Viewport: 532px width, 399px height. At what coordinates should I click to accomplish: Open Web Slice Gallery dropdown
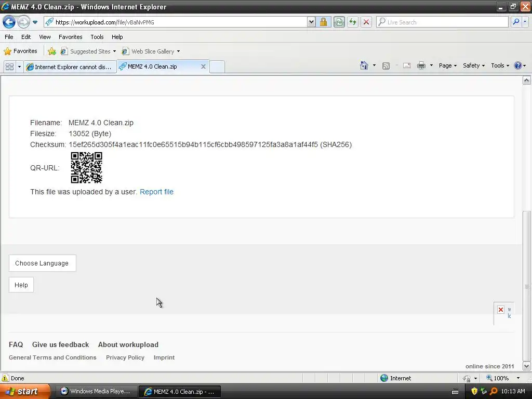pos(151,51)
